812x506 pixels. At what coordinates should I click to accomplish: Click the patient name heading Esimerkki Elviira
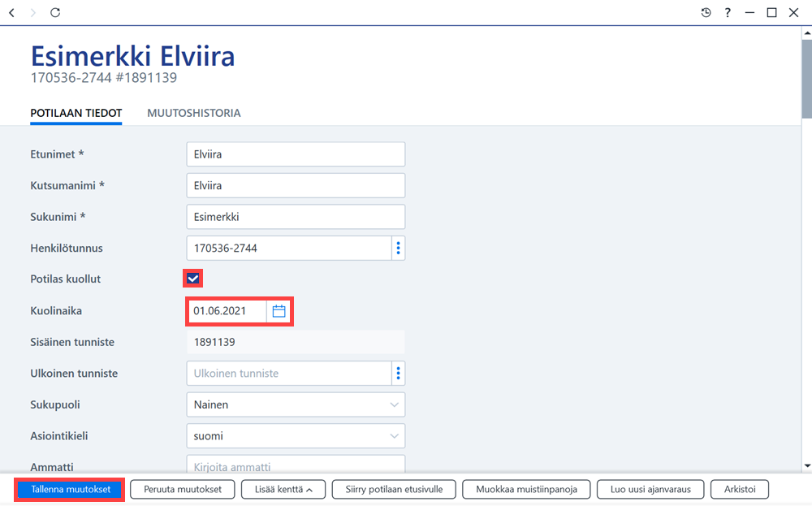click(x=132, y=56)
